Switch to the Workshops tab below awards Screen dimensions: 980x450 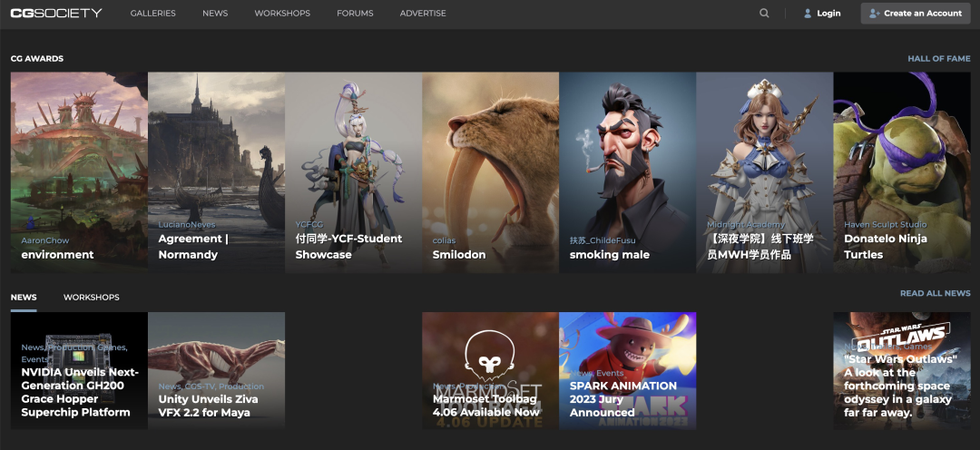[x=92, y=298]
